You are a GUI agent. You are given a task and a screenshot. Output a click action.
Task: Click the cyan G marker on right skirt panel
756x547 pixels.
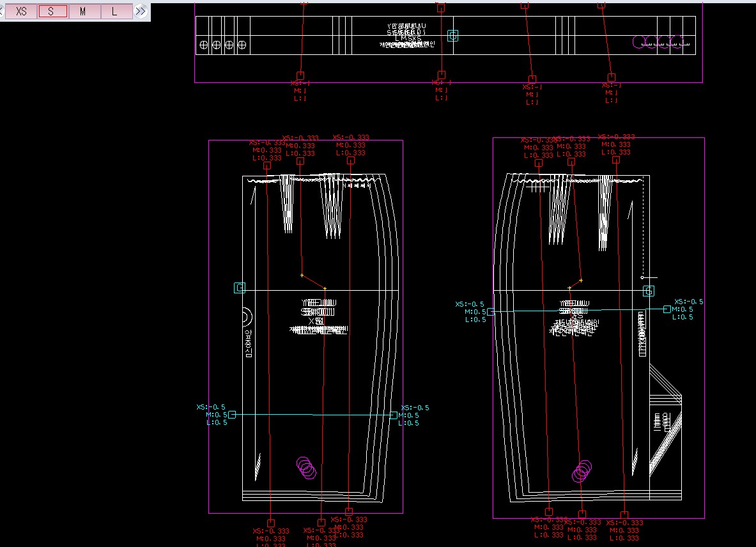[x=649, y=291]
